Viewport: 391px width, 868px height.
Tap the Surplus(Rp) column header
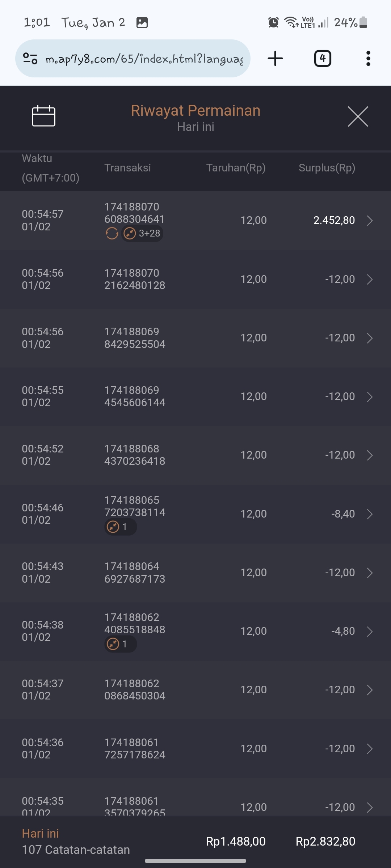click(x=327, y=168)
